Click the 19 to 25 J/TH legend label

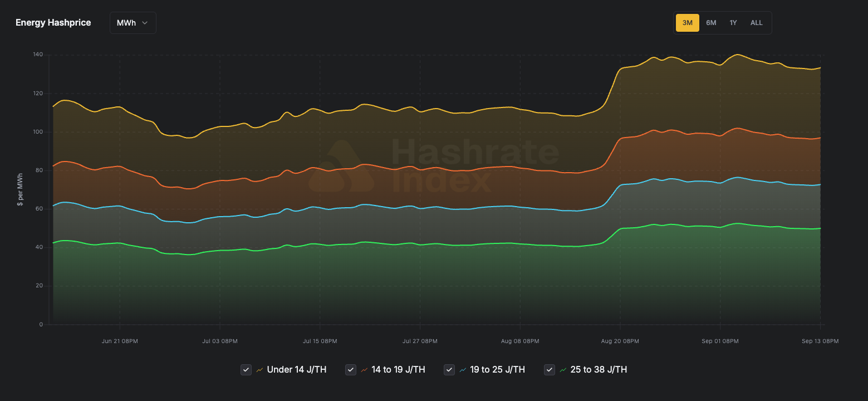[498, 370]
